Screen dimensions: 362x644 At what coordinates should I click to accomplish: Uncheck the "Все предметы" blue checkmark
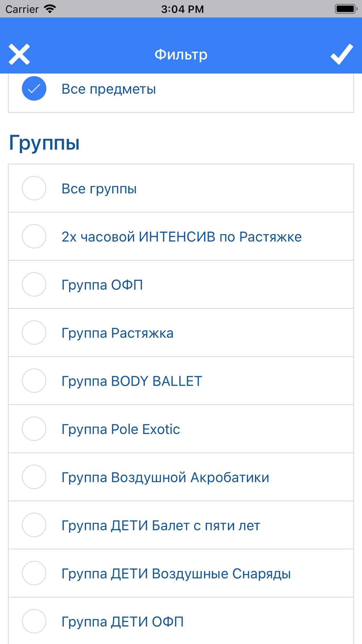click(34, 88)
